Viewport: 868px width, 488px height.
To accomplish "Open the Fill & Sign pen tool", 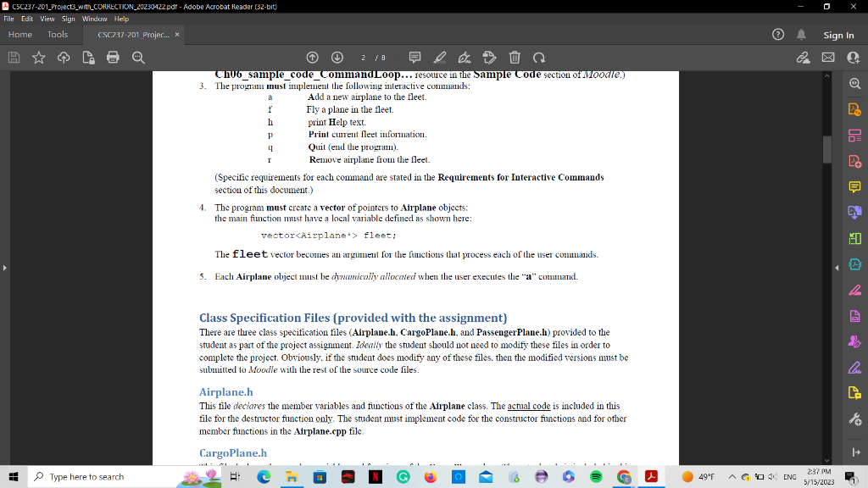I will pos(465,58).
